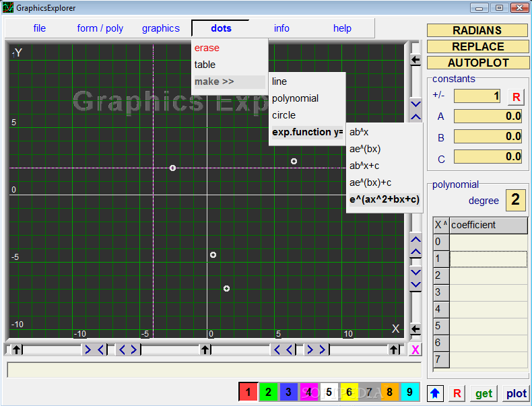Select red color swatch 1

click(x=248, y=392)
